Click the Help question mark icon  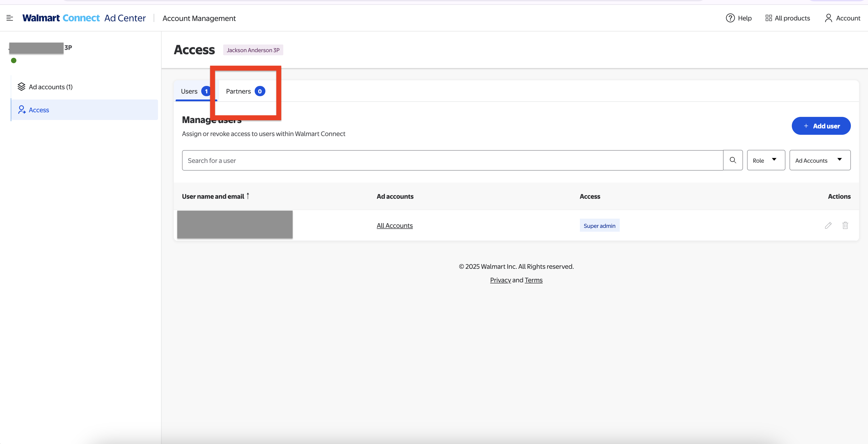point(730,18)
